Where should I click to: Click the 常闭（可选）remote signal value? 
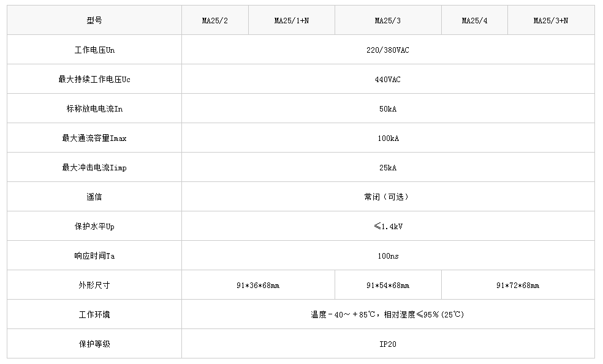(387, 197)
